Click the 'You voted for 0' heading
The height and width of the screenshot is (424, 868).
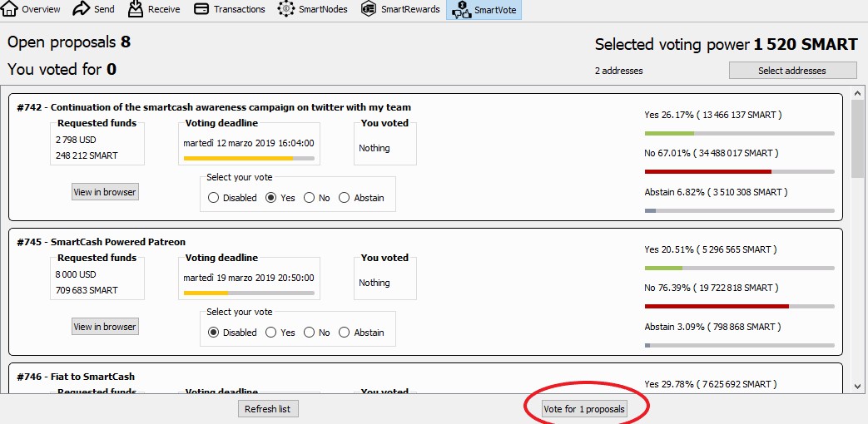[62, 69]
